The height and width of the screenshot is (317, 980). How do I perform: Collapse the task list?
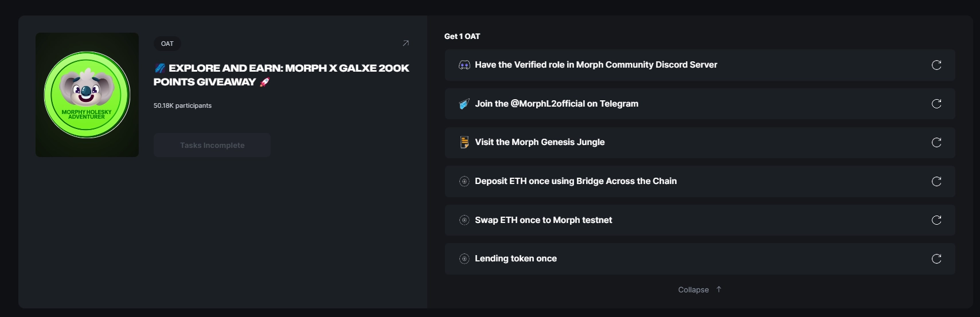(x=693, y=289)
